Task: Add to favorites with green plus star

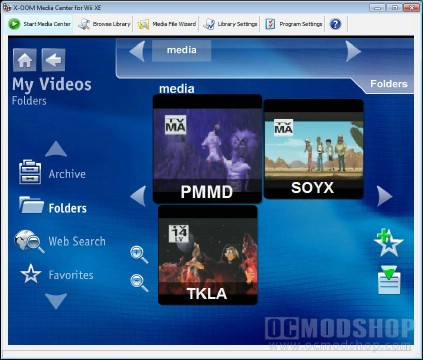Action: pos(388,243)
